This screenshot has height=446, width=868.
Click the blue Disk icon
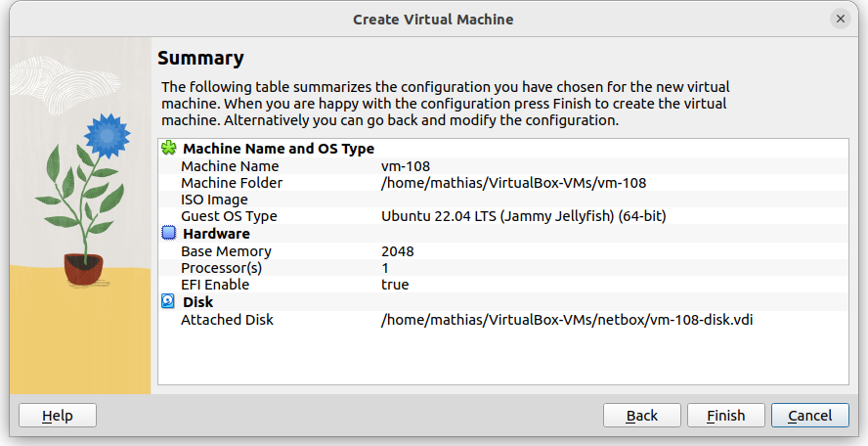pos(168,302)
